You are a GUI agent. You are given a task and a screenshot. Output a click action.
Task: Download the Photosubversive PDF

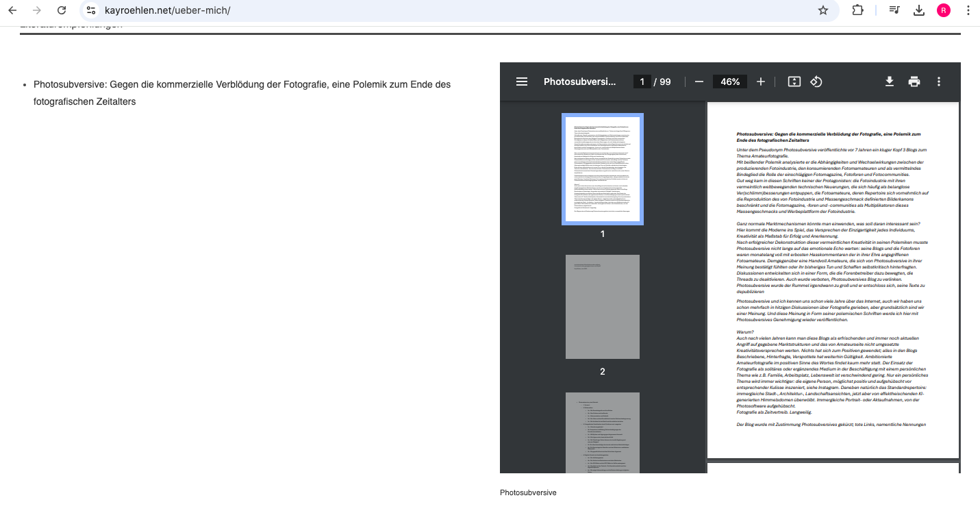coord(890,82)
